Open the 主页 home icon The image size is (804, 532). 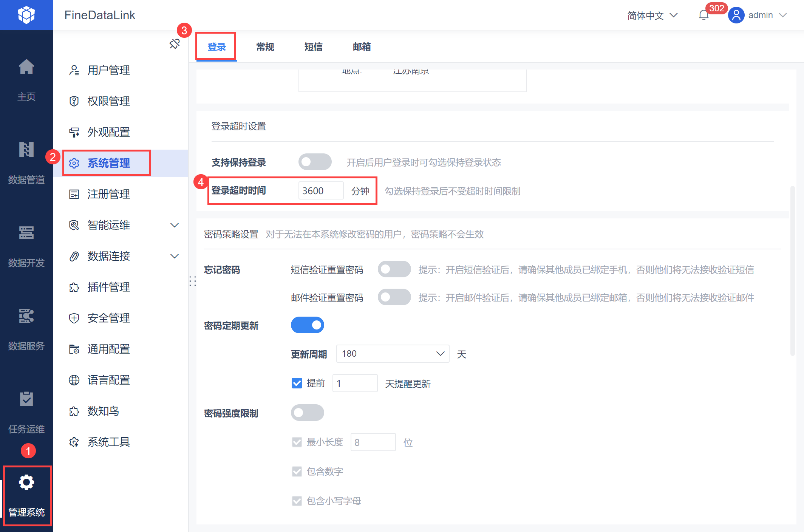pos(26,67)
